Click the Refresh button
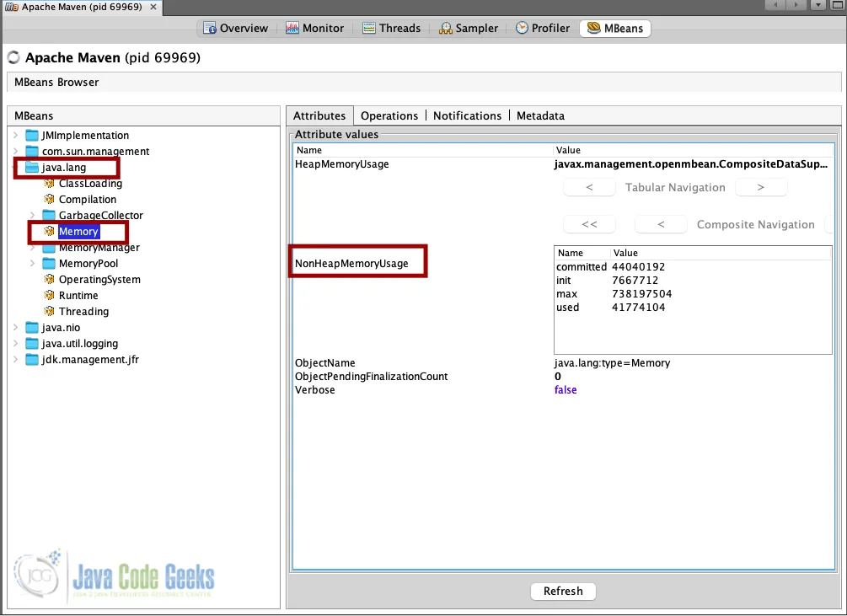This screenshot has height=616, width=847. tap(563, 592)
